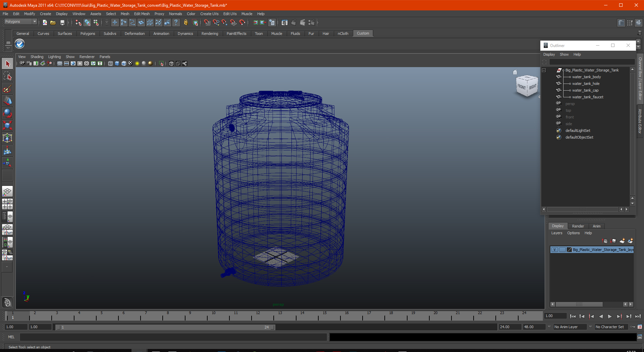Pick the Paint Selection tool

point(7,89)
